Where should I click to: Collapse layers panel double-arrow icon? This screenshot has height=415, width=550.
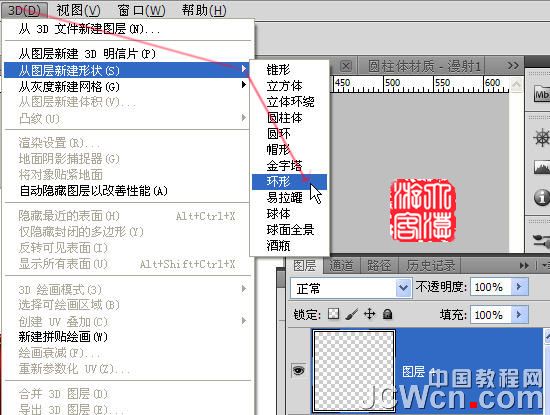[524, 266]
